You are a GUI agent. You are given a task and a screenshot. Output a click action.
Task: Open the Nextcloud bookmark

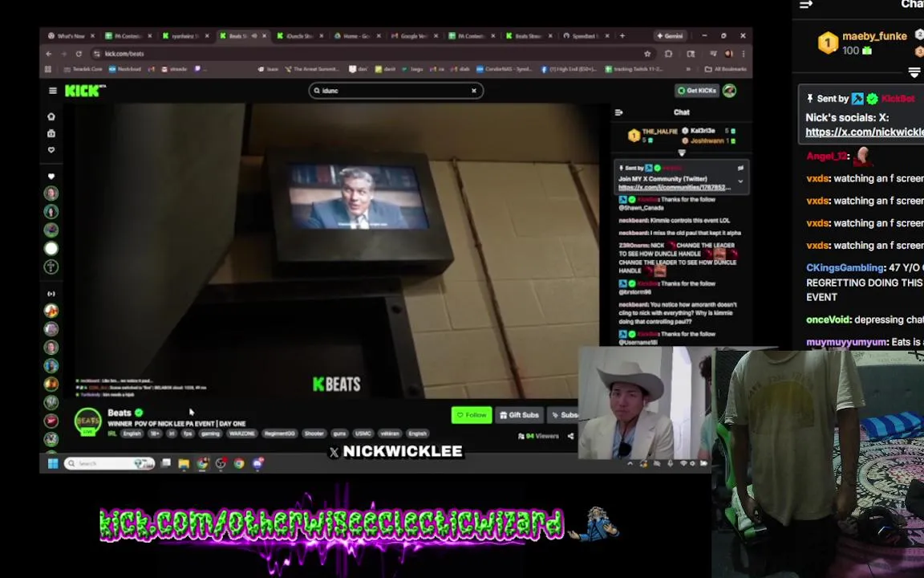click(125, 69)
